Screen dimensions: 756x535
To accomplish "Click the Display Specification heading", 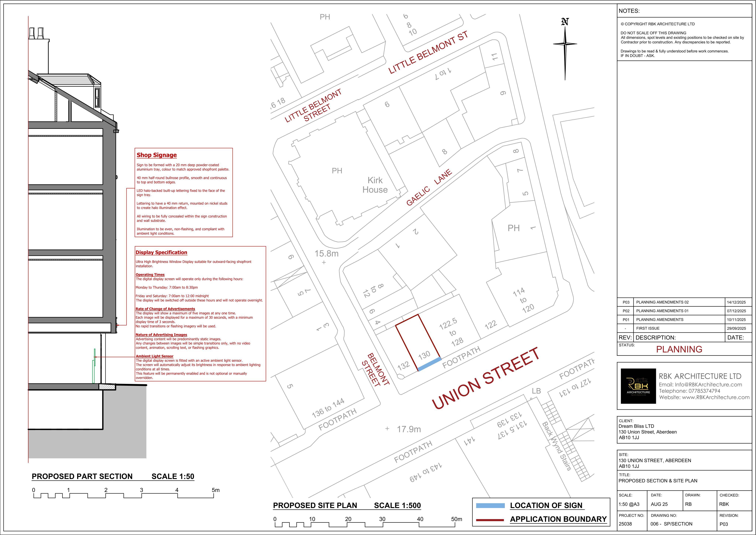I will pyautogui.click(x=161, y=253).
